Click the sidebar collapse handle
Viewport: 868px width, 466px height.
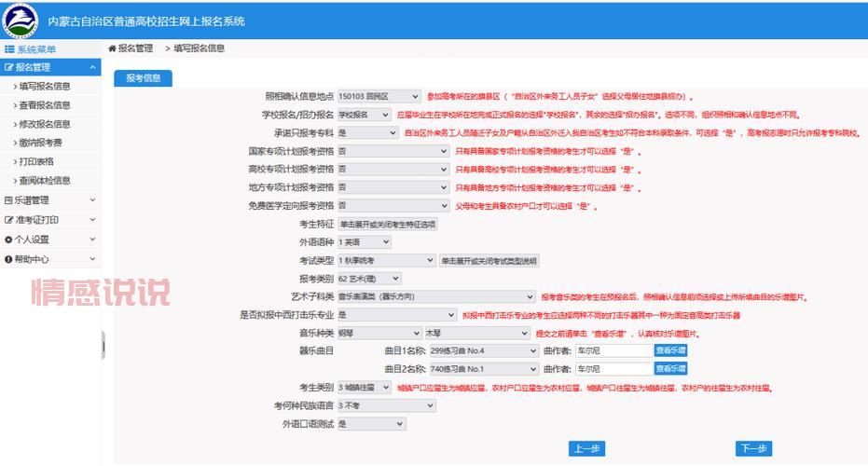103,346
